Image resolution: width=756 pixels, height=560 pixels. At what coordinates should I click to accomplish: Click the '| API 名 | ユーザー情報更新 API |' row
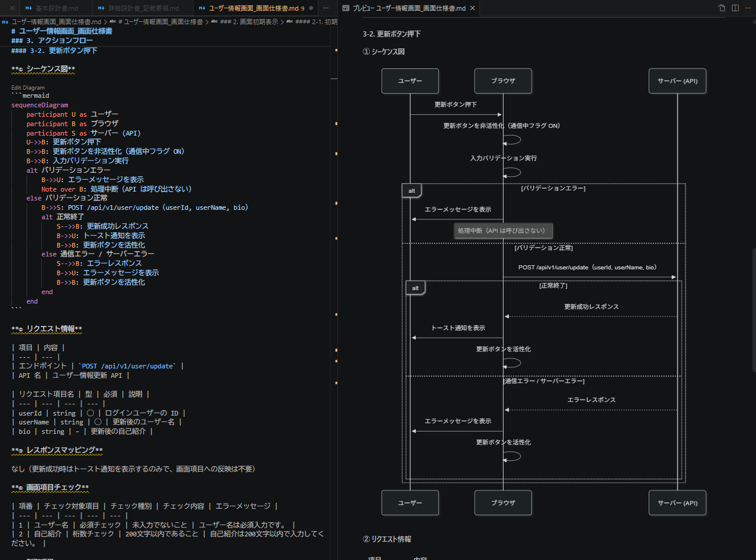click(70, 375)
